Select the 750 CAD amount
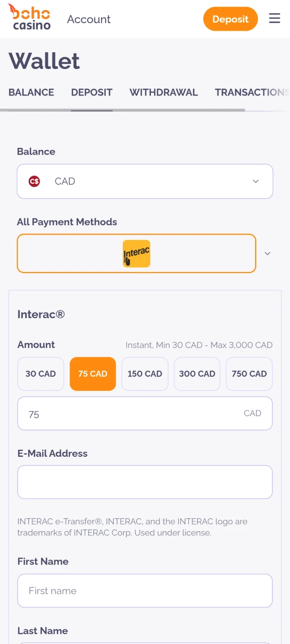The image size is (290, 644). pos(249,374)
